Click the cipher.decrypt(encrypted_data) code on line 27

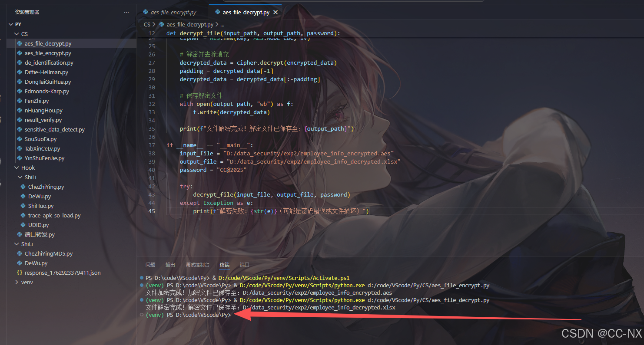[287, 62]
